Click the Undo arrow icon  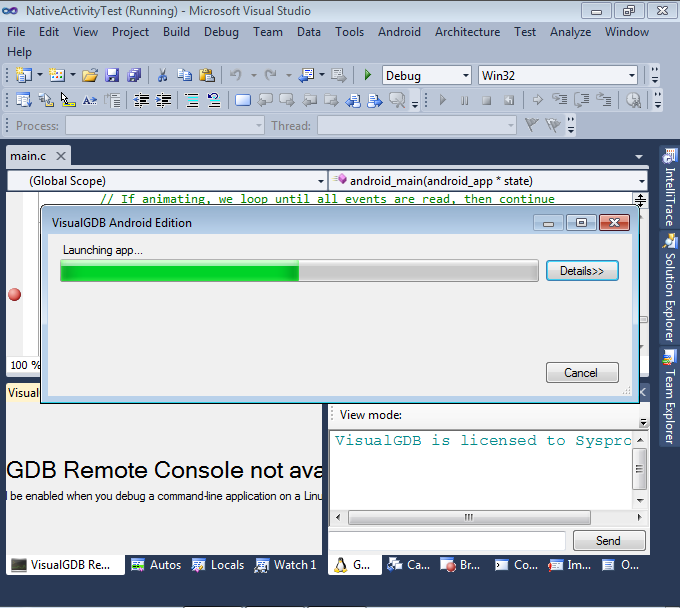point(235,75)
